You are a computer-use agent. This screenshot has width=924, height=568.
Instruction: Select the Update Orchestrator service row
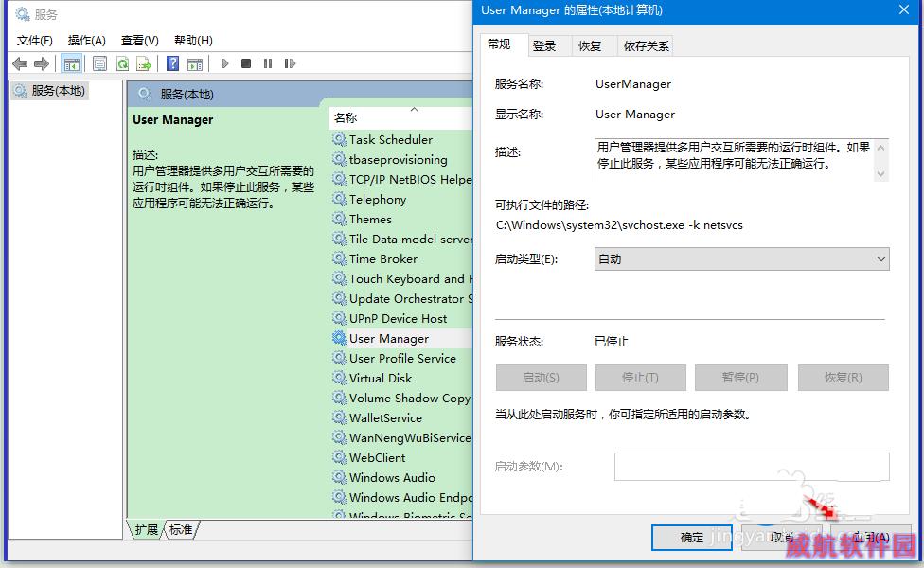tap(402, 299)
